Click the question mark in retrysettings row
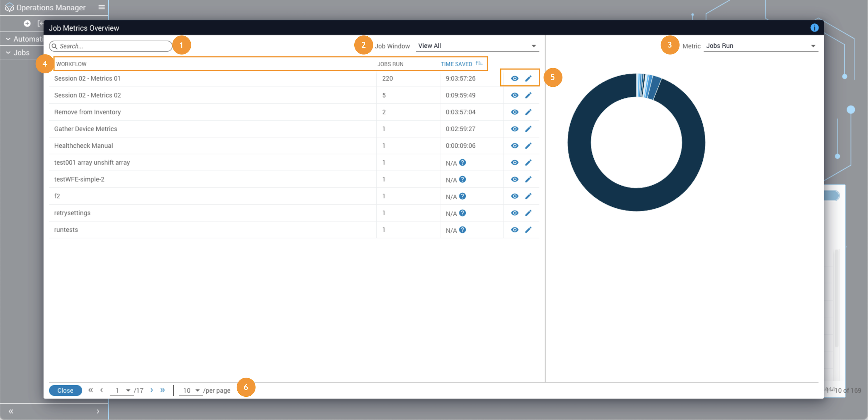This screenshot has height=420, width=868. click(x=462, y=213)
